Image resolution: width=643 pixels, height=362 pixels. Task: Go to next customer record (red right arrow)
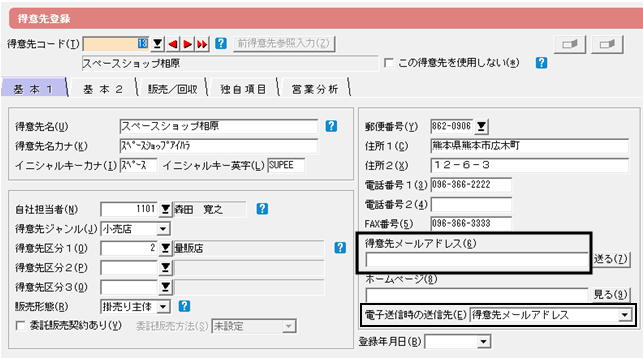[x=187, y=43]
